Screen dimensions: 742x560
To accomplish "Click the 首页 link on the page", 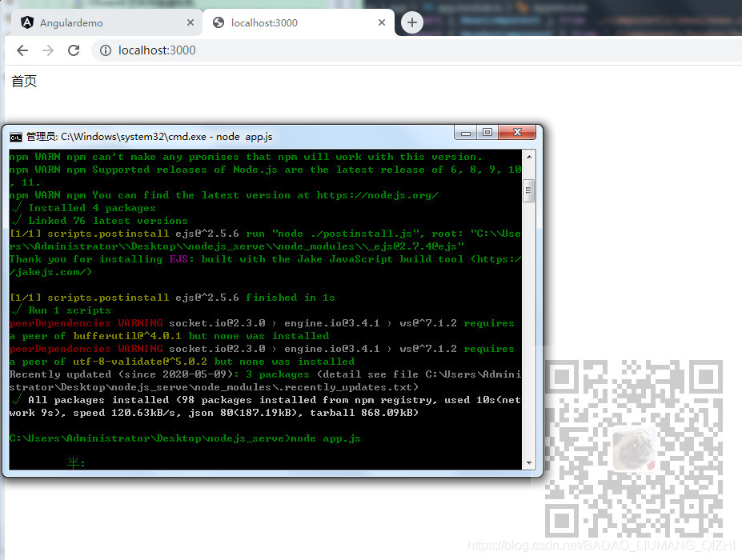I will click(23, 81).
